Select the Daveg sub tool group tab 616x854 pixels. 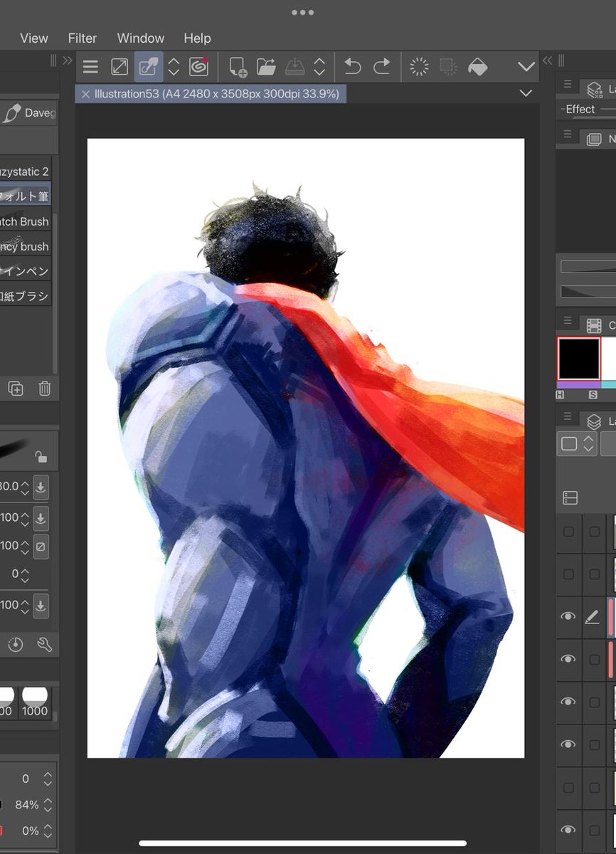28,113
